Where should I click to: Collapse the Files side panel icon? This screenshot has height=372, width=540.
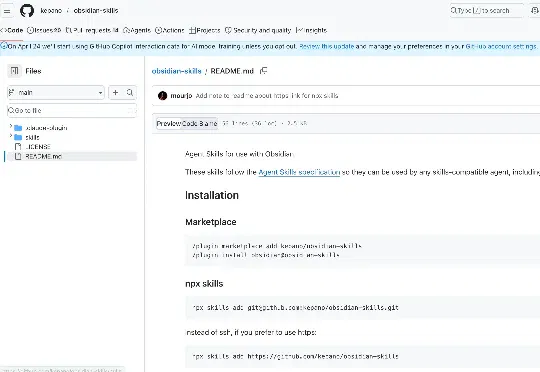(x=14, y=71)
